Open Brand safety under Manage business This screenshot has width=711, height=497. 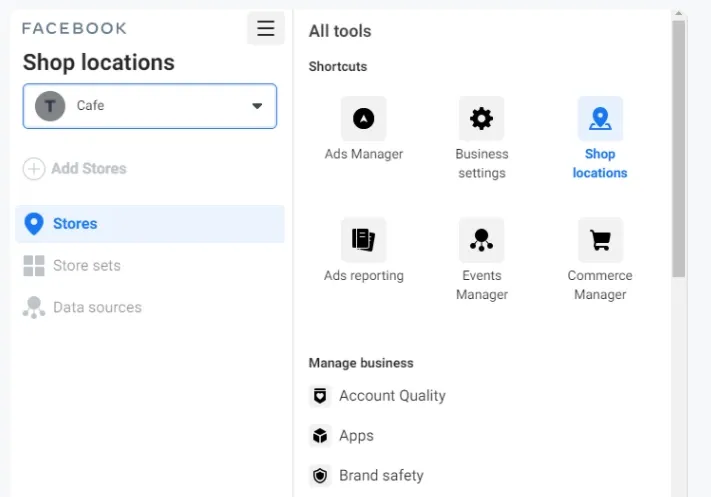tap(366, 476)
